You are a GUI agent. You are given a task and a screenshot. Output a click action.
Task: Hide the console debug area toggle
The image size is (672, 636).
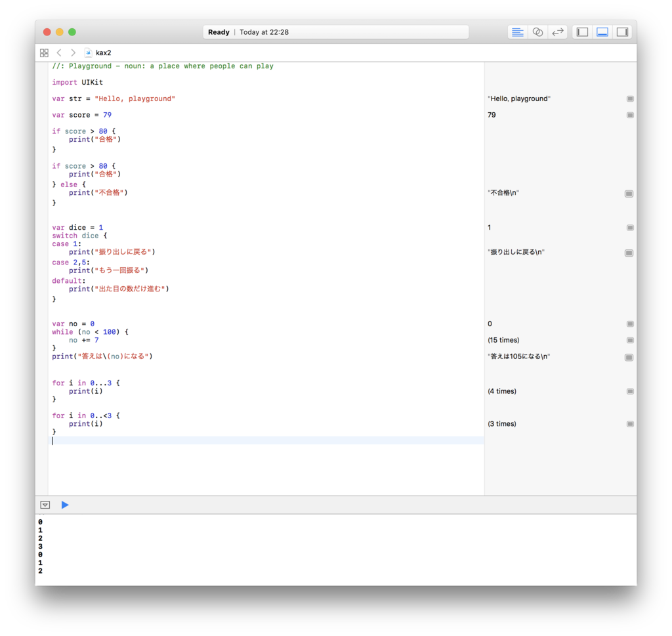point(45,505)
